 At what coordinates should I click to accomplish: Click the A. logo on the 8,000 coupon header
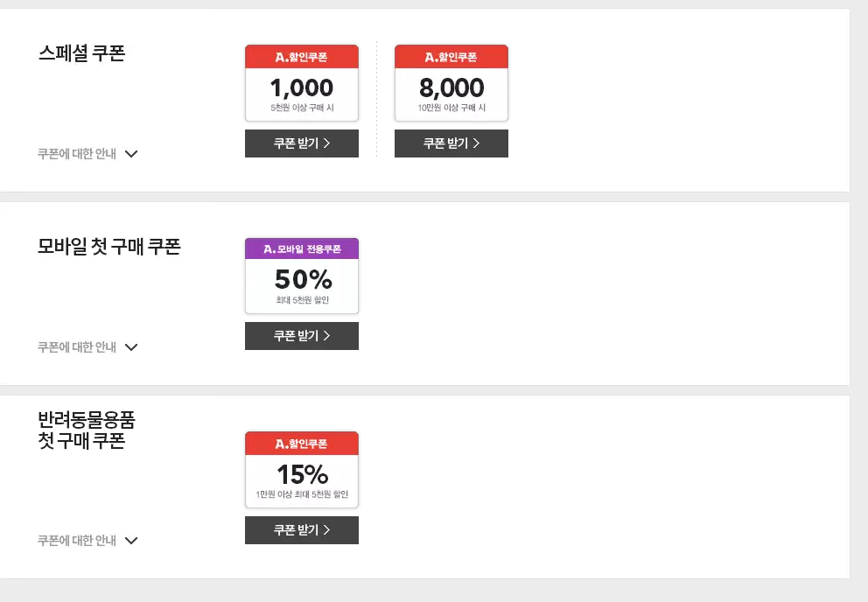430,57
